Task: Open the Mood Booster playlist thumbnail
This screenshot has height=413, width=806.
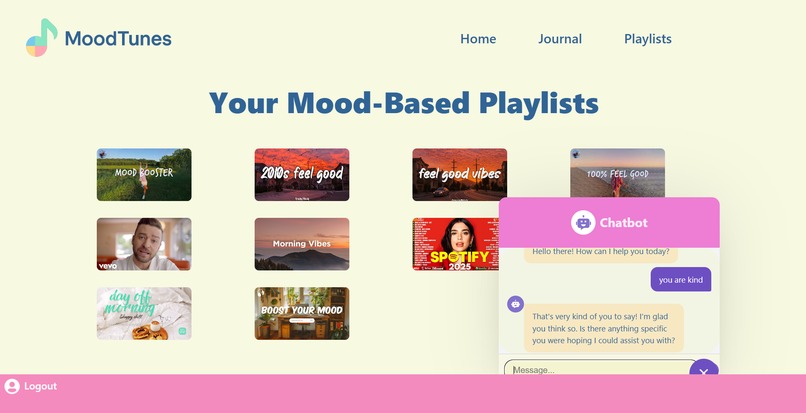Action: point(144,174)
